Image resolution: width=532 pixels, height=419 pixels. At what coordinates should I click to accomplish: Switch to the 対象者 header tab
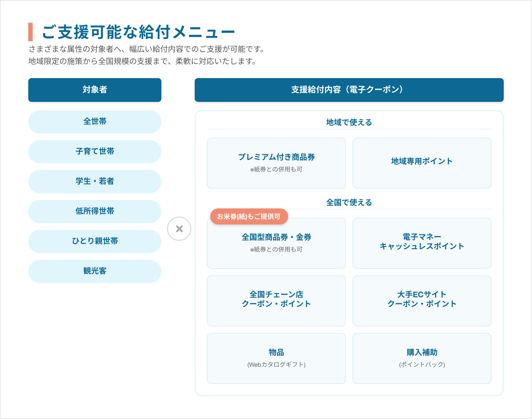pyautogui.click(x=94, y=90)
